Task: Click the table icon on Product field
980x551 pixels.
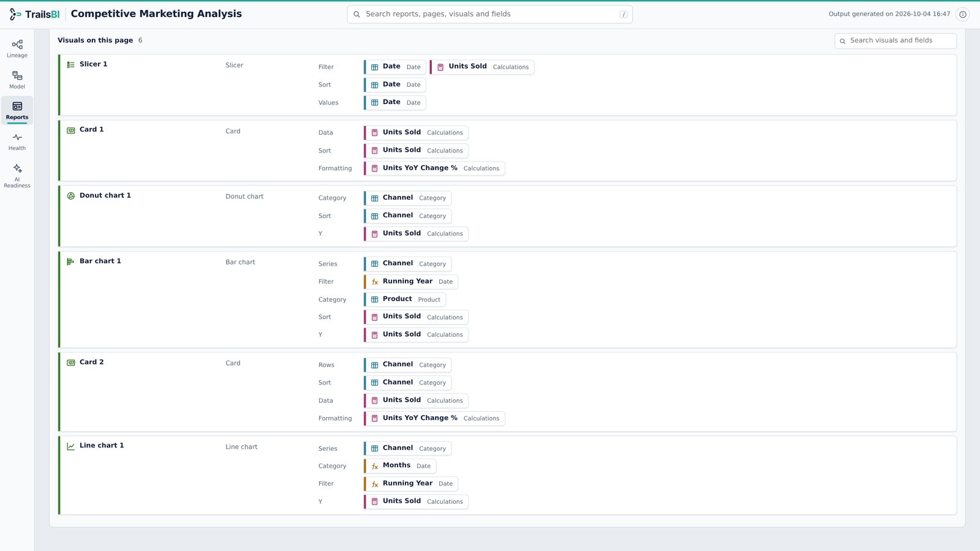Action: pos(375,300)
